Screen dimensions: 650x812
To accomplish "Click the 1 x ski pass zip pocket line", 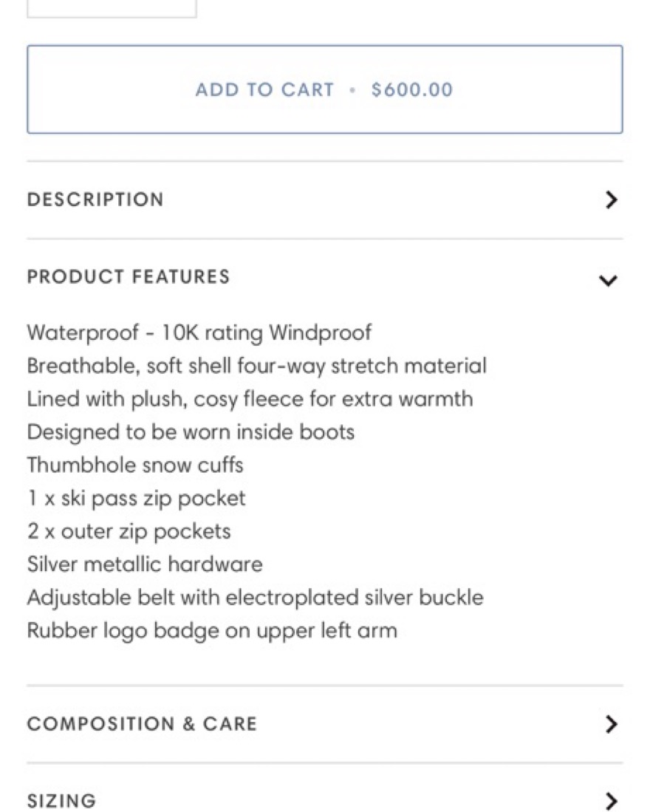I will (x=136, y=498).
